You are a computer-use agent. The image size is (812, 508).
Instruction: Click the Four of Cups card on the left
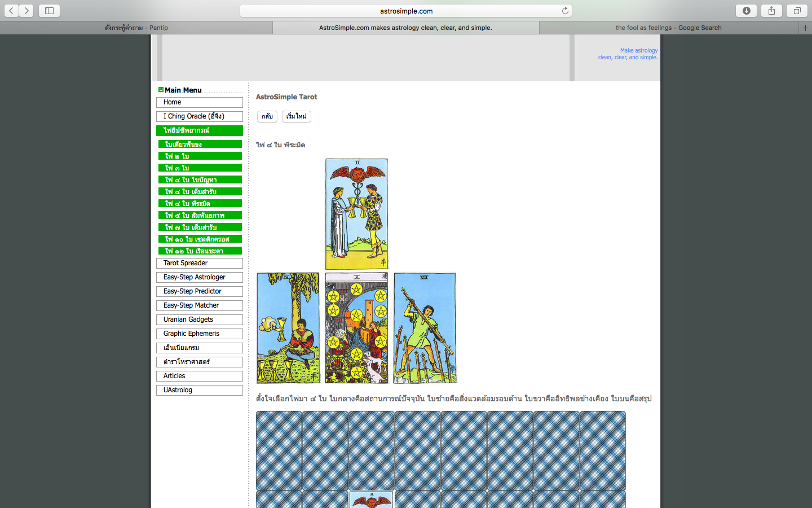coord(288,328)
